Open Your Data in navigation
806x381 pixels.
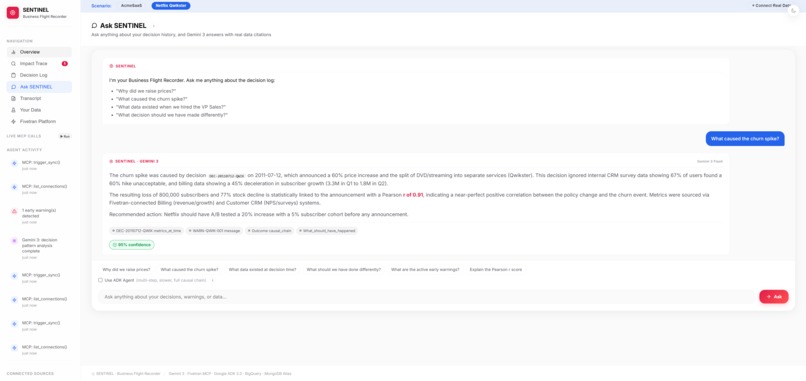click(39, 110)
